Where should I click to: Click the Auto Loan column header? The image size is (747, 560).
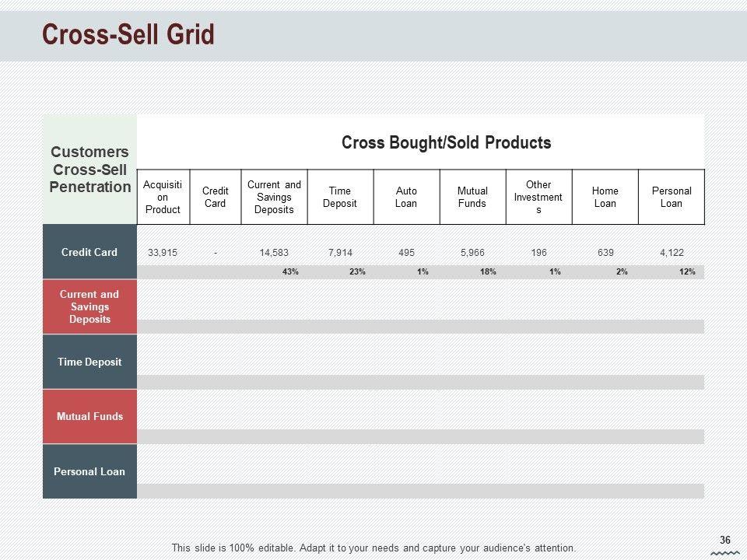pyautogui.click(x=406, y=197)
